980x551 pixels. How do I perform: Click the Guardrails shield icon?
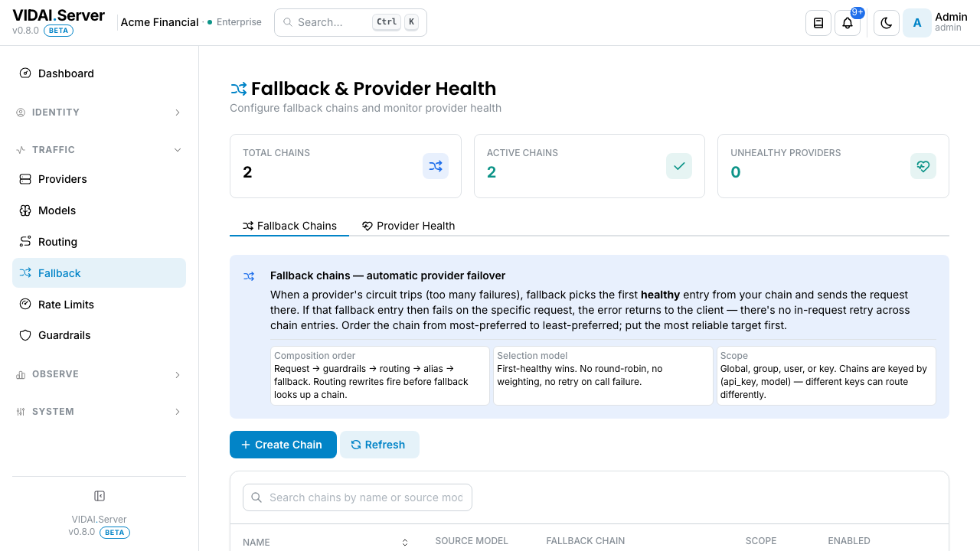25,335
